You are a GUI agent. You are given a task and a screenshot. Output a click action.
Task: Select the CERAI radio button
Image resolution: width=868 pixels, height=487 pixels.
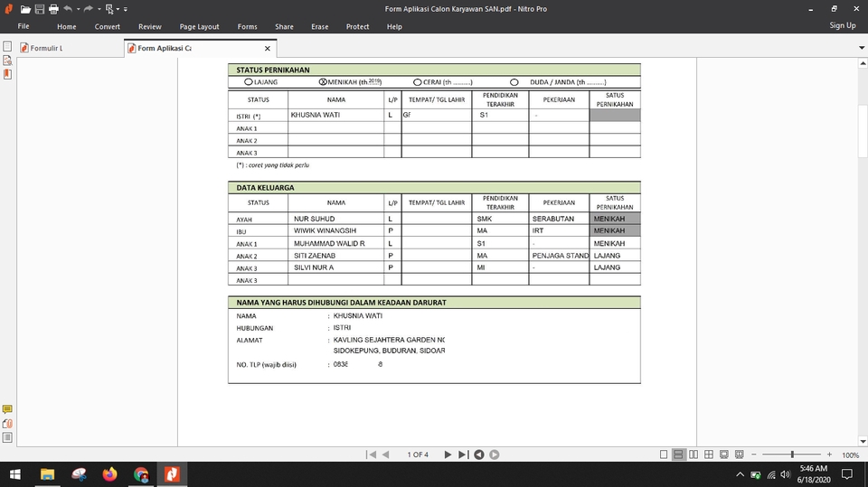click(418, 82)
